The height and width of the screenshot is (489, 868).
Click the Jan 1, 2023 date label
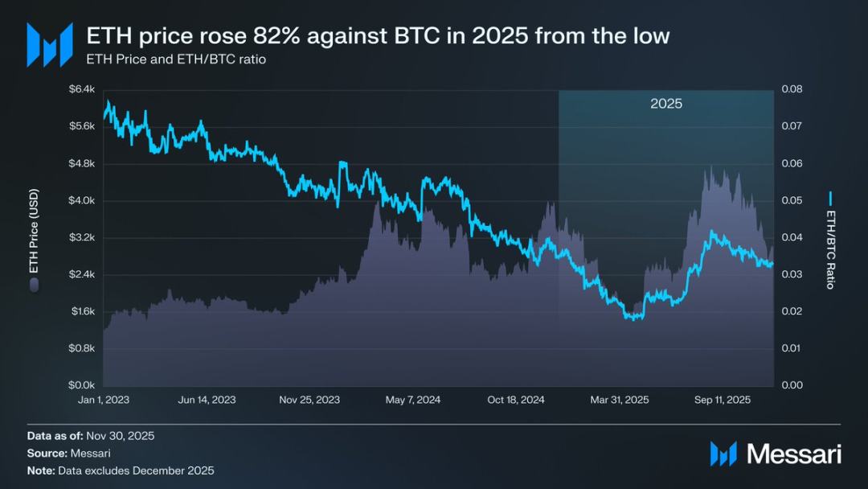click(103, 400)
